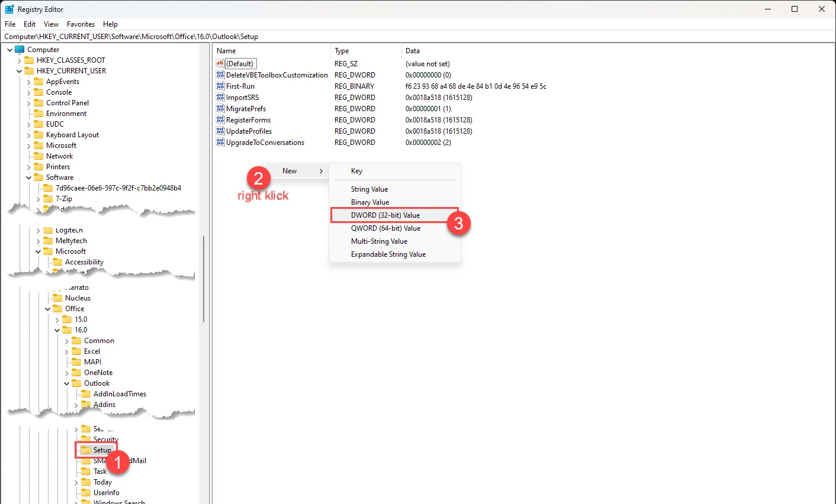Collapse the Outlook key arrow
This screenshot has width=836, height=504.
coord(66,383)
